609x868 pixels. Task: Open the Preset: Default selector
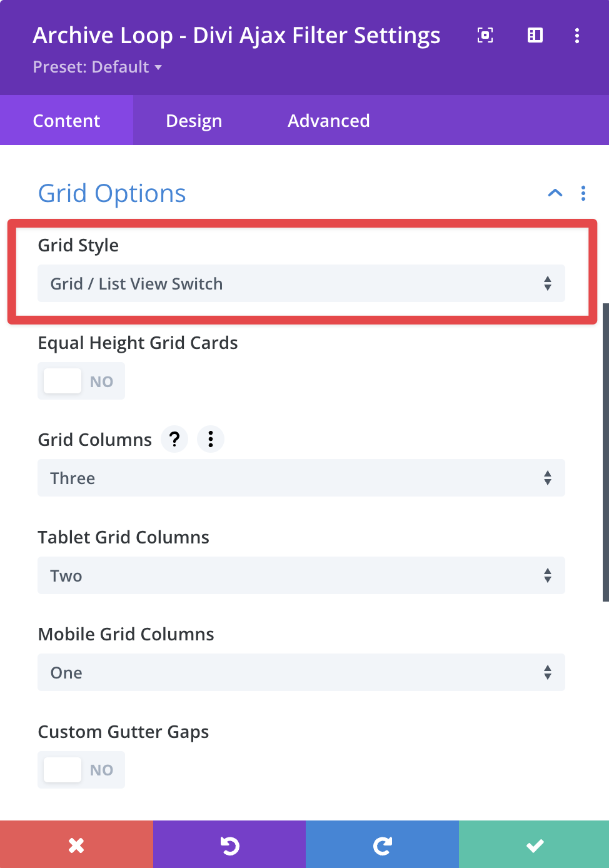point(97,67)
